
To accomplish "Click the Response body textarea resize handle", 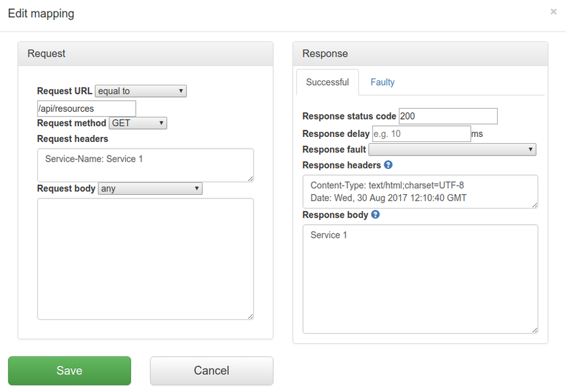I will click(x=534, y=330).
